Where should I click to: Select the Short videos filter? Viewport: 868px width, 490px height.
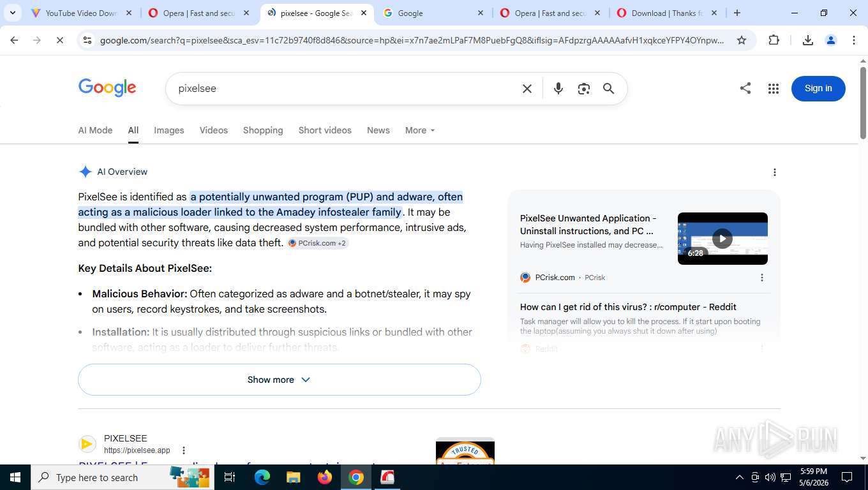[325, 130]
